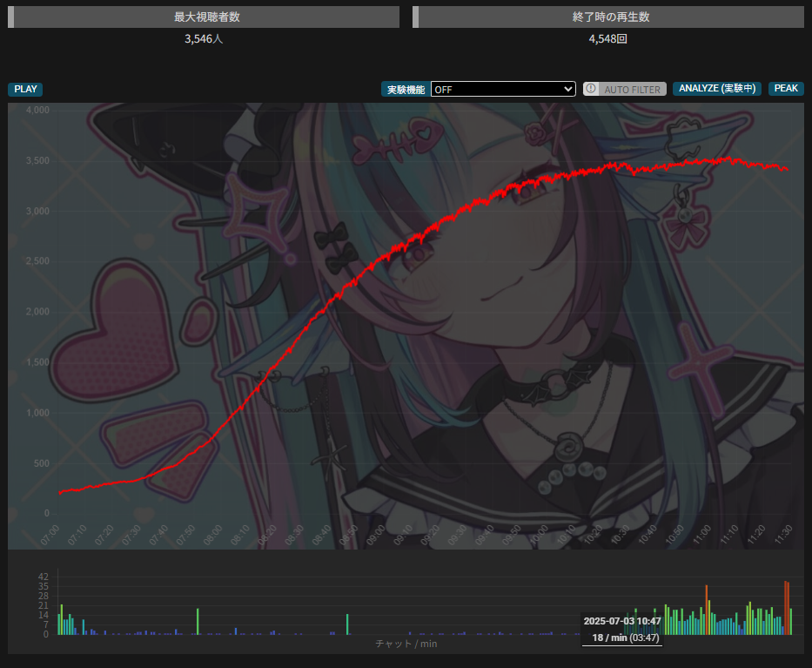
Task: Click the 3,546人 value
Action: point(204,39)
